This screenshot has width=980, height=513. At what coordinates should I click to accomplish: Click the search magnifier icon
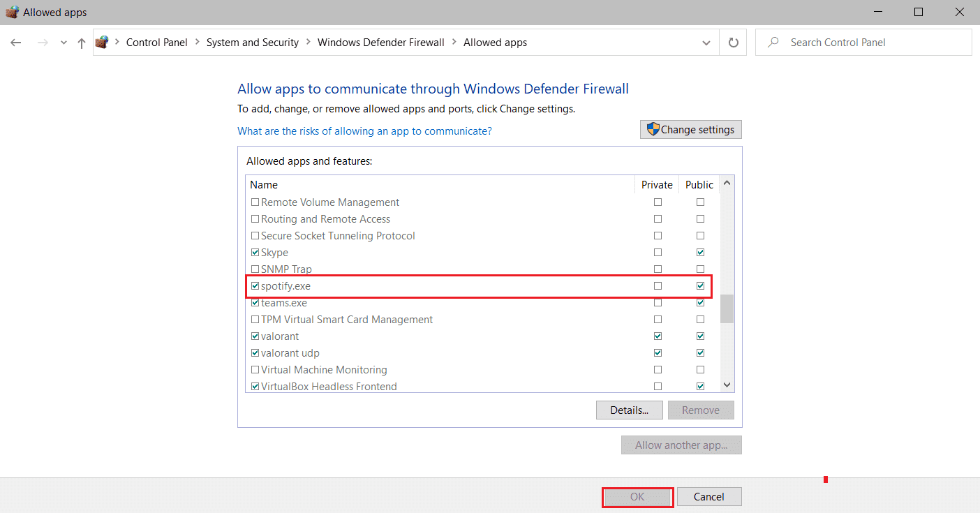pyautogui.click(x=773, y=43)
